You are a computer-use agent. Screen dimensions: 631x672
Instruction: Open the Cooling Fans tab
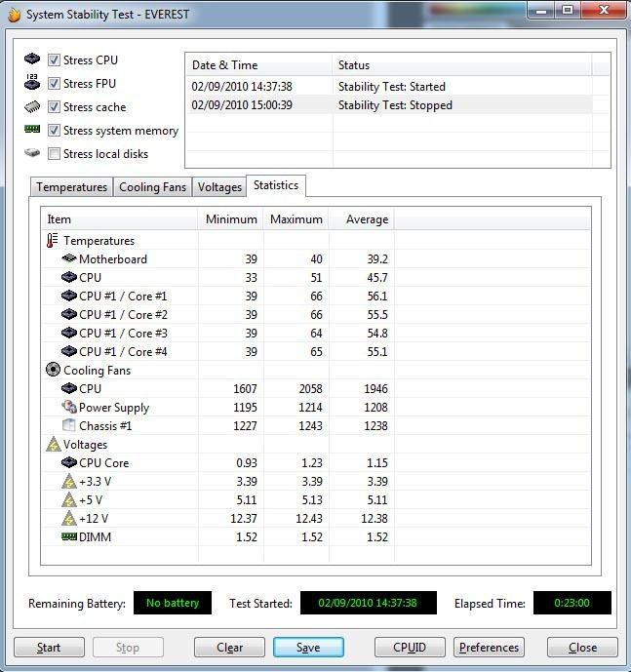point(152,187)
